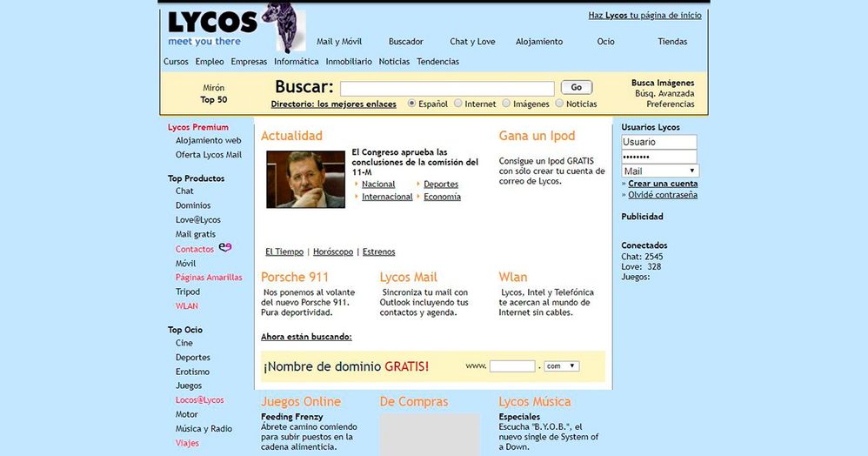Click the Go search button
This screenshot has height=456, width=868.
click(577, 87)
